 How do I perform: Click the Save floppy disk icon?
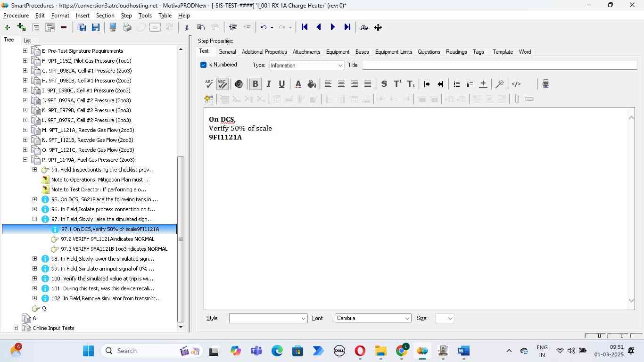point(96,27)
